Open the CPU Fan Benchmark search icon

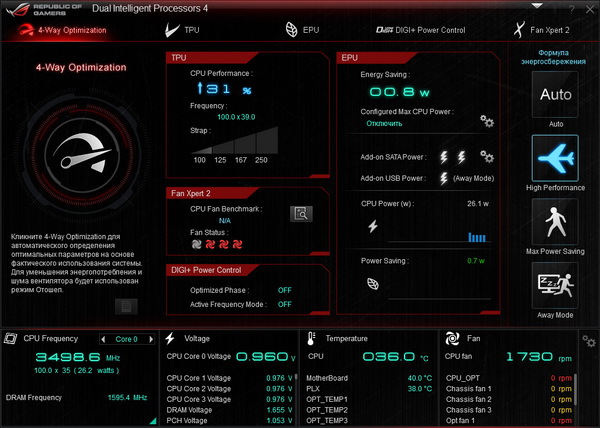pos(301,214)
